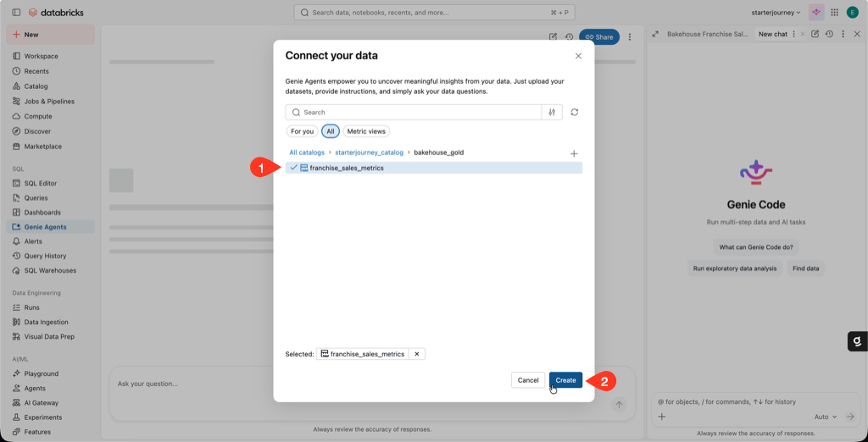The height and width of the screenshot is (442, 868).
Task: Start new chat with compose icon
Action: point(815,34)
